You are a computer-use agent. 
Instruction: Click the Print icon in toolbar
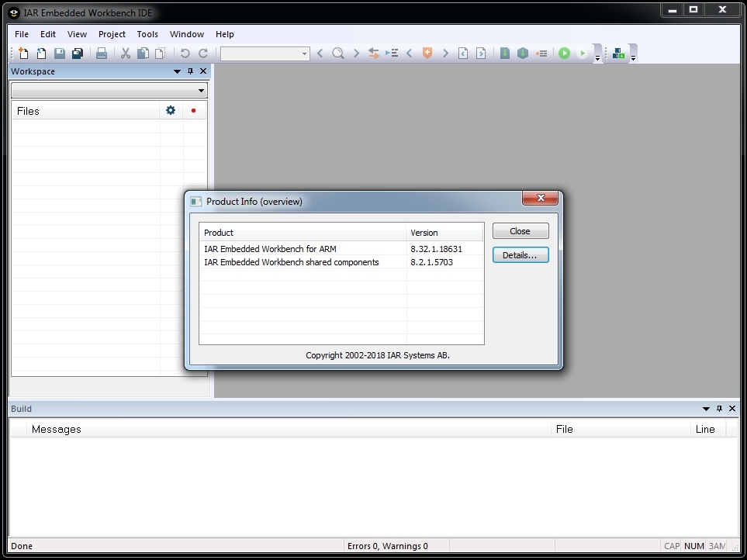[x=101, y=54]
